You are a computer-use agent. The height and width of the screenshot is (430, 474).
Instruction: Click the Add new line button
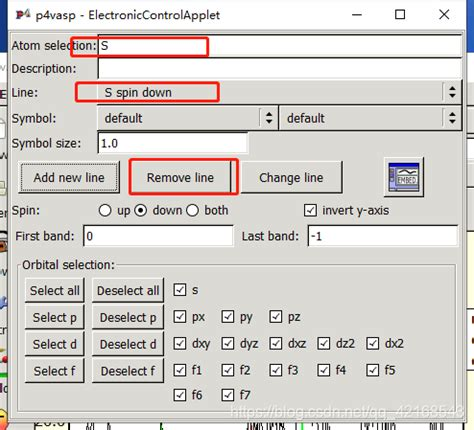click(x=69, y=178)
